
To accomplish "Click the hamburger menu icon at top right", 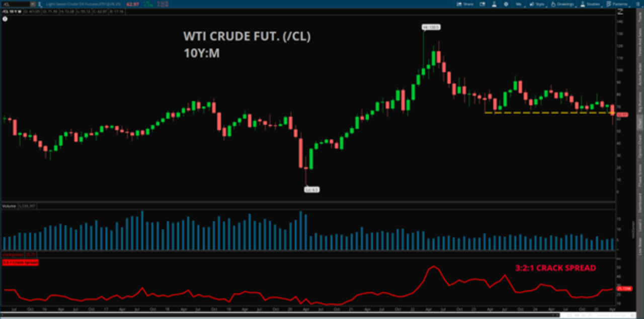I will click(639, 4).
